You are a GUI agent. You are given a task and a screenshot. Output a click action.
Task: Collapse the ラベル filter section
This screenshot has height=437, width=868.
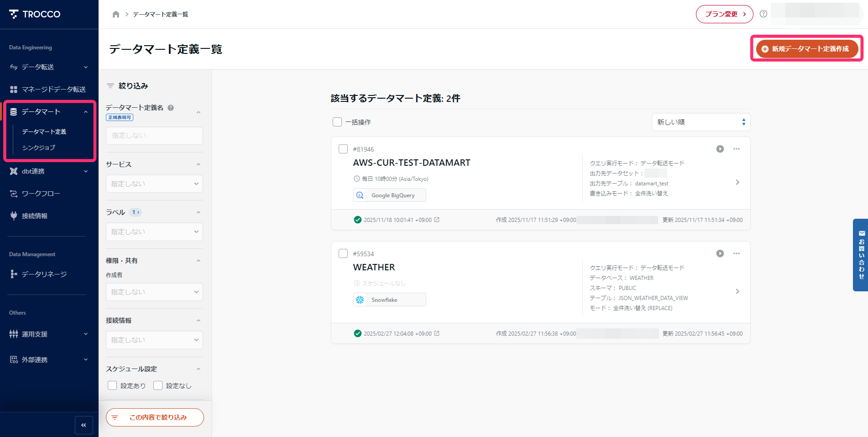click(198, 212)
